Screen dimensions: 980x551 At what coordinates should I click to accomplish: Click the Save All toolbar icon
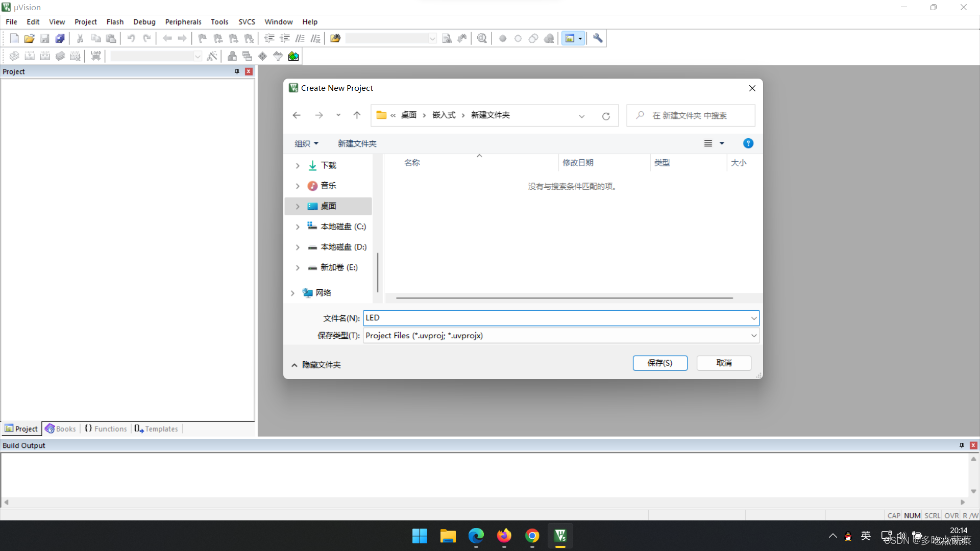click(60, 38)
